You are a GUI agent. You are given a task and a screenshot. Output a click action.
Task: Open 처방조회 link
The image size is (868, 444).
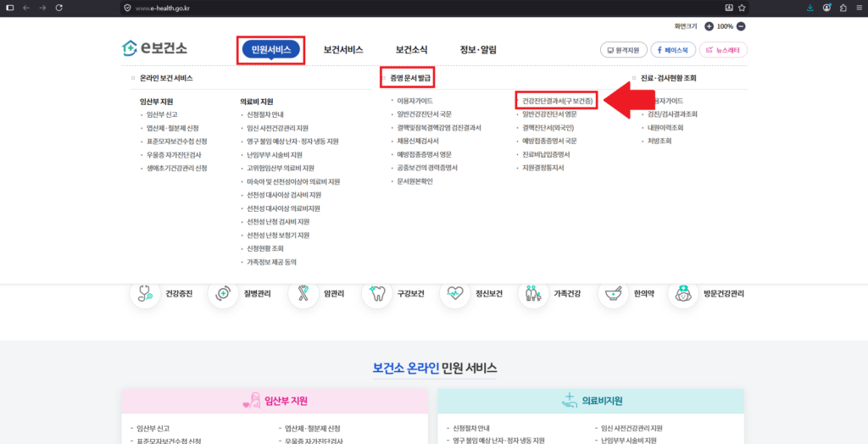click(659, 142)
